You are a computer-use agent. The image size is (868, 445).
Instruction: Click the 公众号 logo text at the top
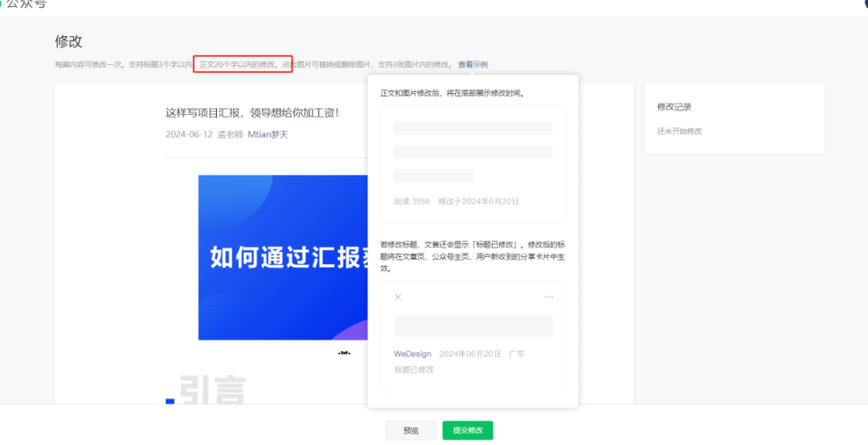[26, 4]
